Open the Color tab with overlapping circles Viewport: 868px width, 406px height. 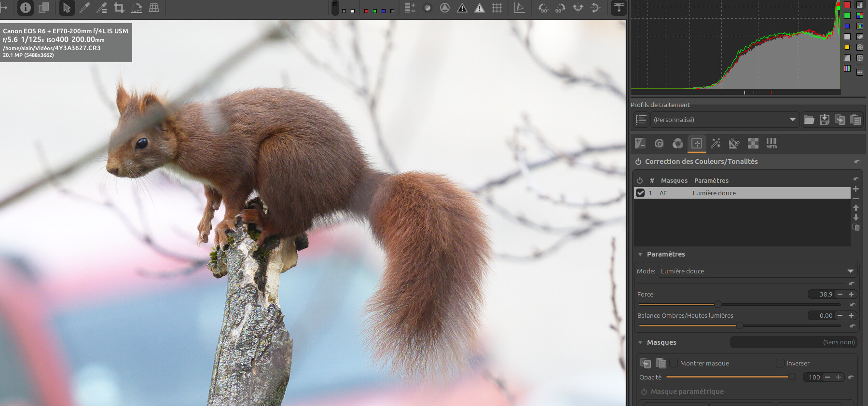pos(678,143)
